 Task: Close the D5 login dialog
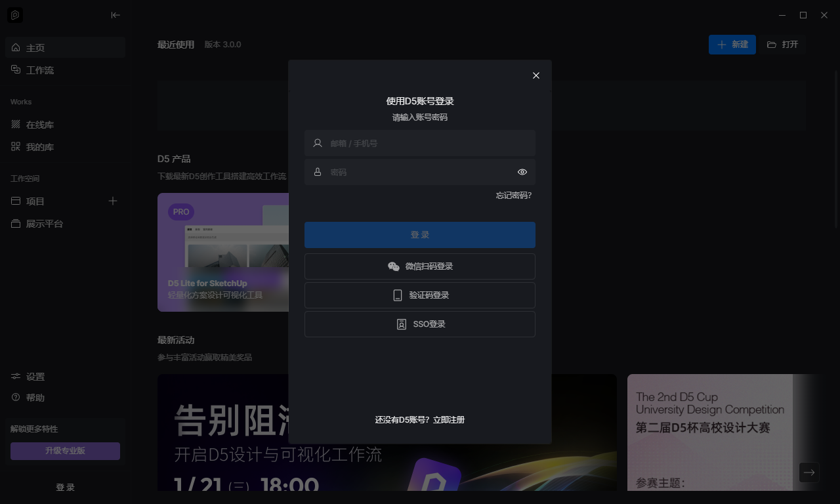(x=536, y=75)
